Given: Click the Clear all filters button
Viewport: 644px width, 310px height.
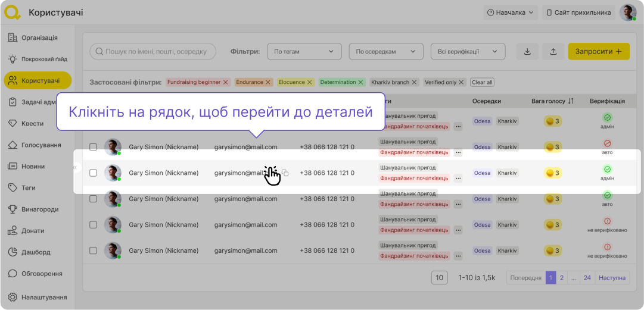Looking at the screenshot, I should (482, 82).
